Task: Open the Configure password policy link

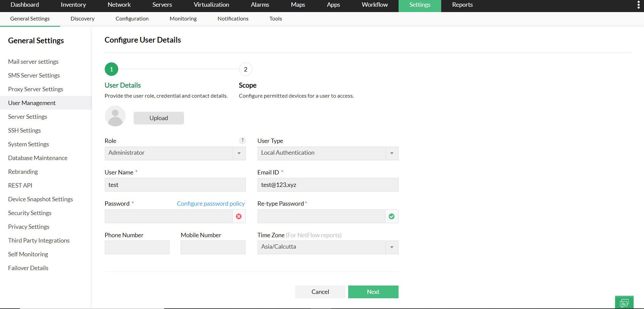Action: click(211, 203)
